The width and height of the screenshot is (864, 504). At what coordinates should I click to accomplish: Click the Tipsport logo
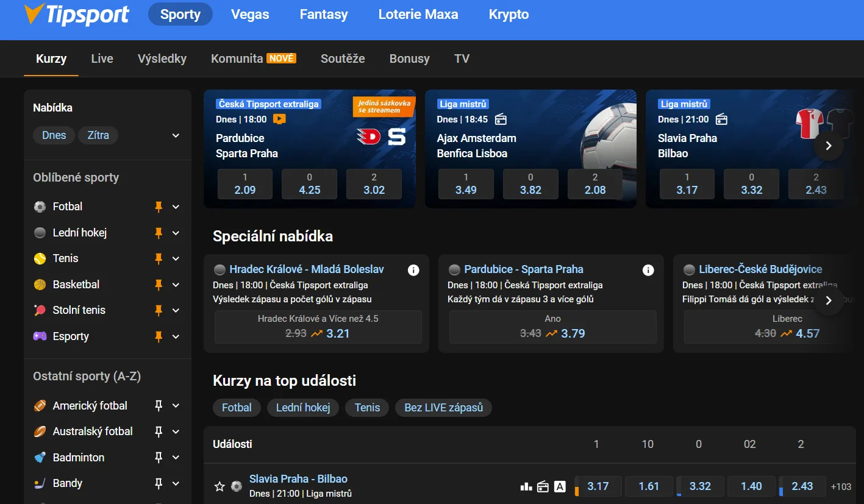(77, 15)
